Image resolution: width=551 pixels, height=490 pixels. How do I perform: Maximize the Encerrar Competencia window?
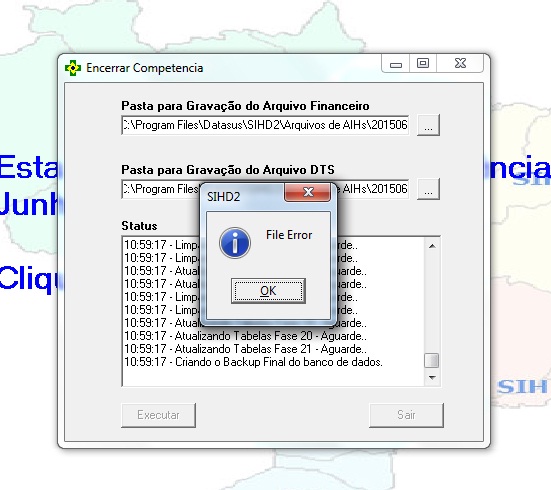tap(423, 64)
